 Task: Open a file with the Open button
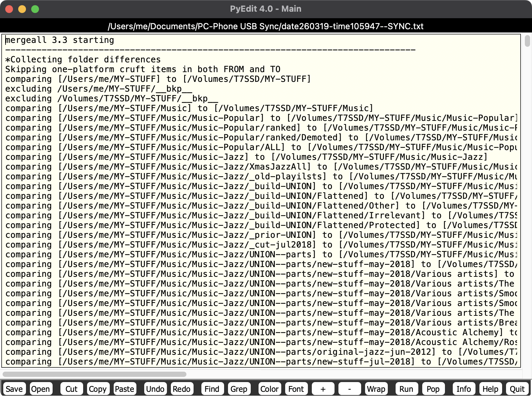(x=41, y=389)
